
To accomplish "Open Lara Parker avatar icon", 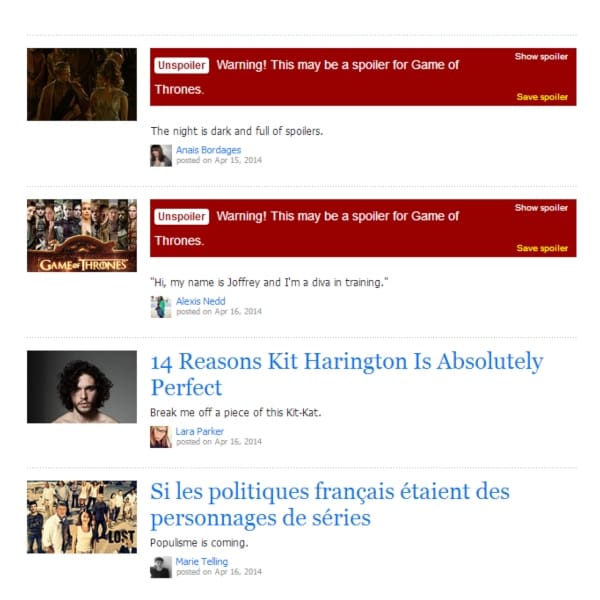I will [x=161, y=437].
